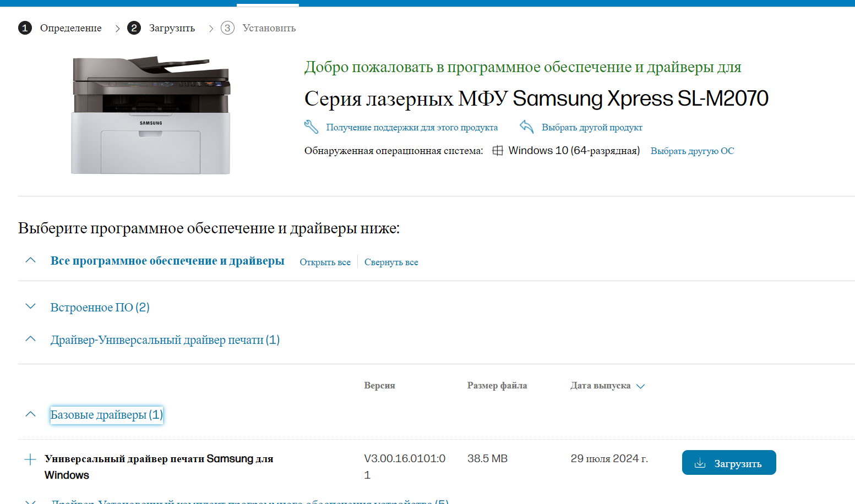Open the Загрузить step in breadcrumb
The width and height of the screenshot is (855, 504).
[172, 28]
